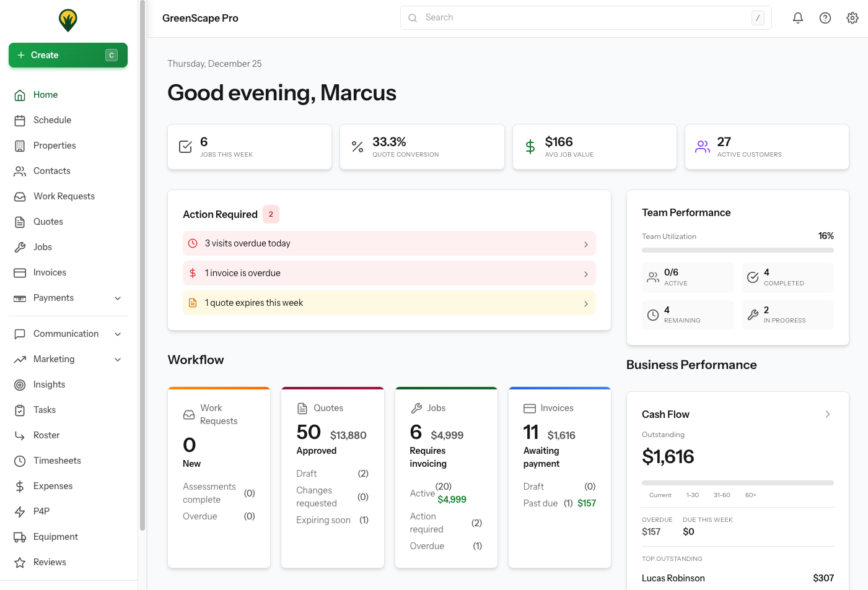This screenshot has height=590, width=868.
Task: Open the help question mark icon
Action: 825,18
